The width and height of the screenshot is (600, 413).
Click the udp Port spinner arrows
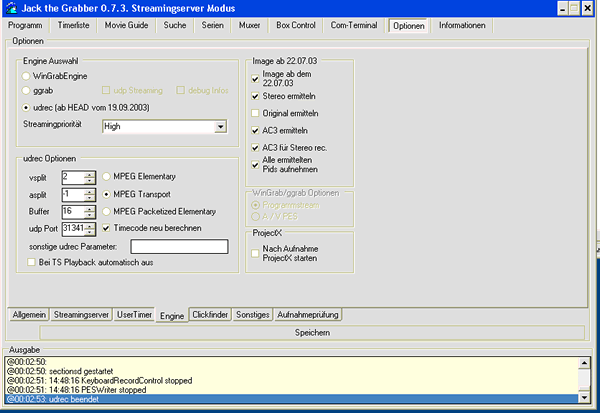click(90, 229)
